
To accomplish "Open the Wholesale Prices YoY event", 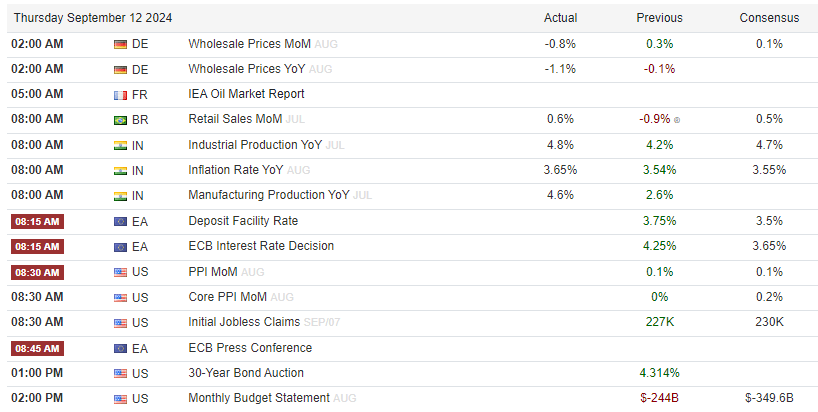I will [x=246, y=69].
